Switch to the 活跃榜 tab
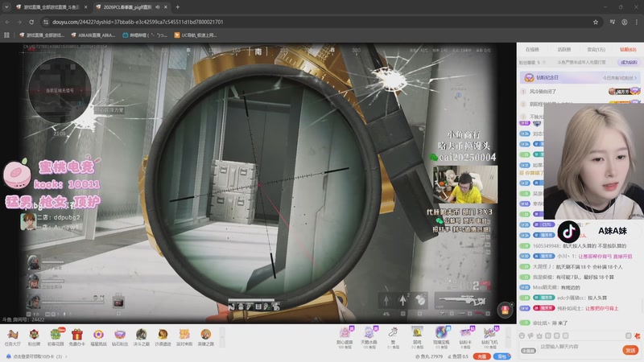This screenshot has width=644, height=362. point(564,49)
